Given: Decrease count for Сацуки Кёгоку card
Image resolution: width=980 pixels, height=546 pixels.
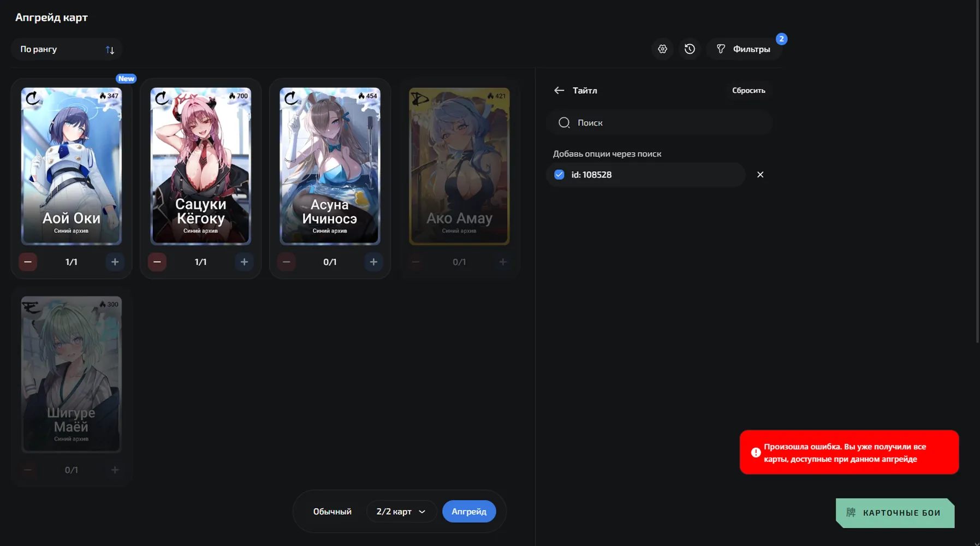Looking at the screenshot, I should tap(157, 262).
